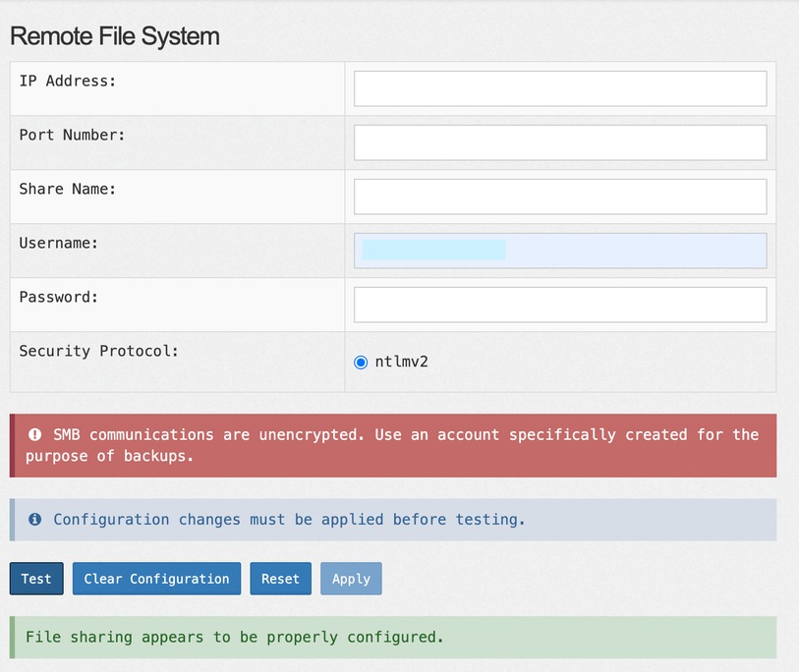This screenshot has height=672, width=799.
Task: Click the Clear Configuration button
Action: 156,579
